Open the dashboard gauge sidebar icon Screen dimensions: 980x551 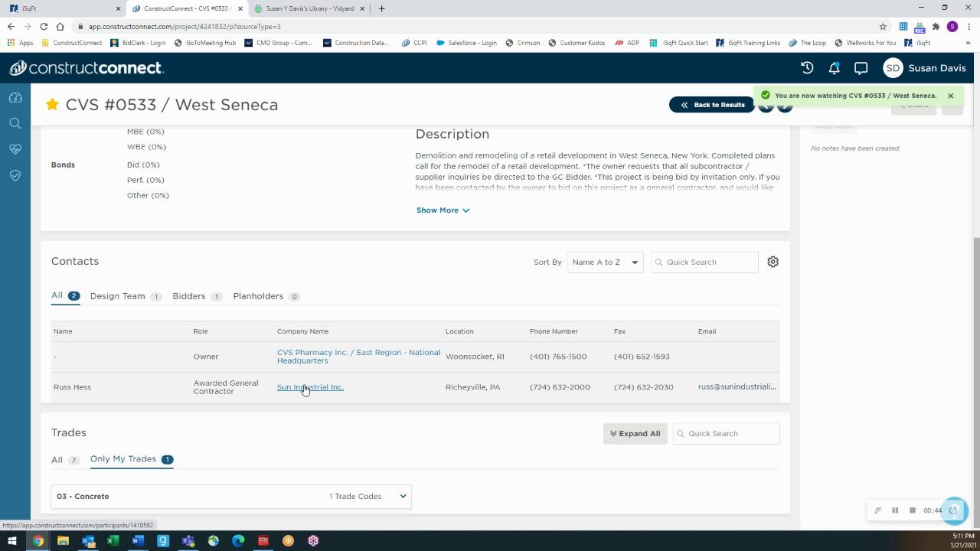[x=15, y=97]
